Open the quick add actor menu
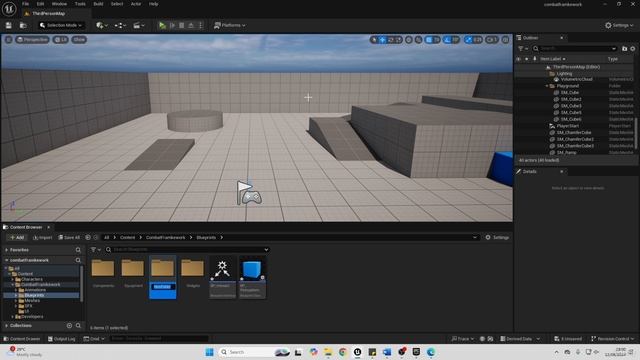 (102, 25)
